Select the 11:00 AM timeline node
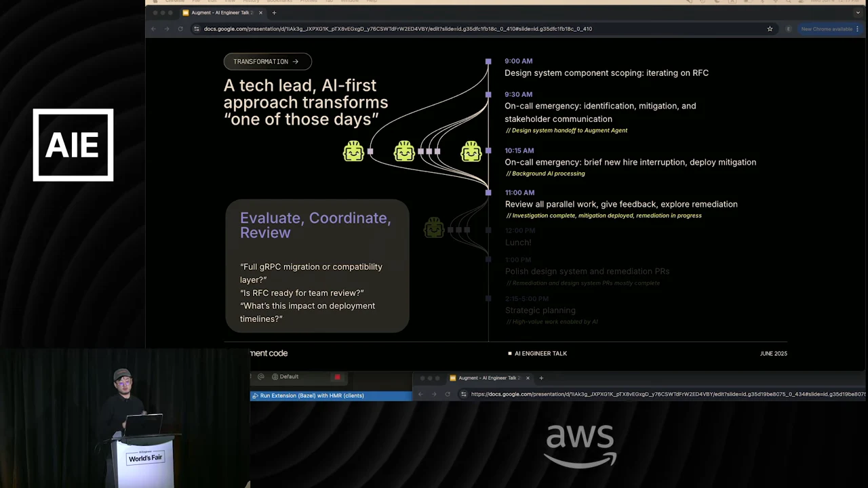 point(488,192)
